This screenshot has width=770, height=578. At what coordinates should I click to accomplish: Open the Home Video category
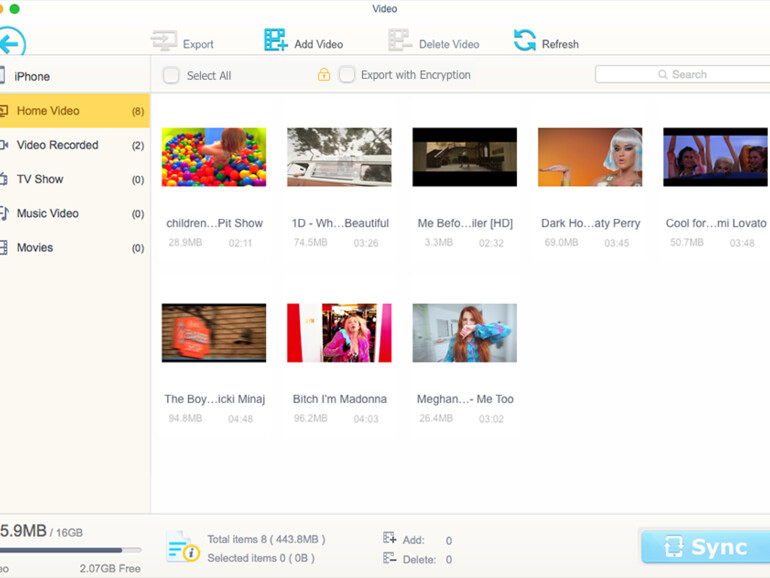[x=75, y=111]
